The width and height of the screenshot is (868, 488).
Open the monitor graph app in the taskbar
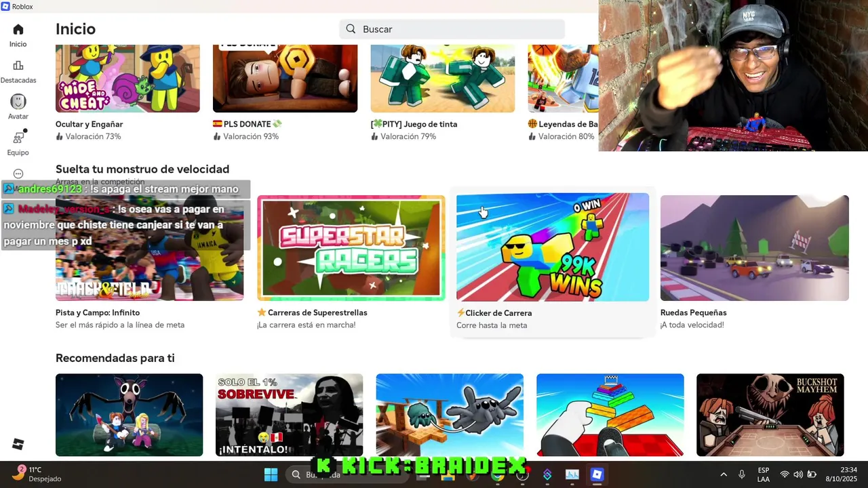(x=572, y=475)
